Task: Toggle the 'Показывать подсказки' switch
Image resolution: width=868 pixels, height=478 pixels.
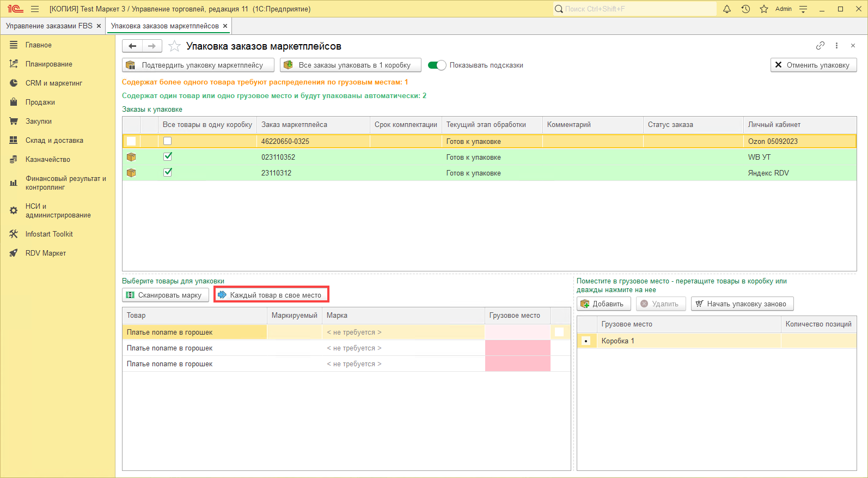Action: click(437, 65)
